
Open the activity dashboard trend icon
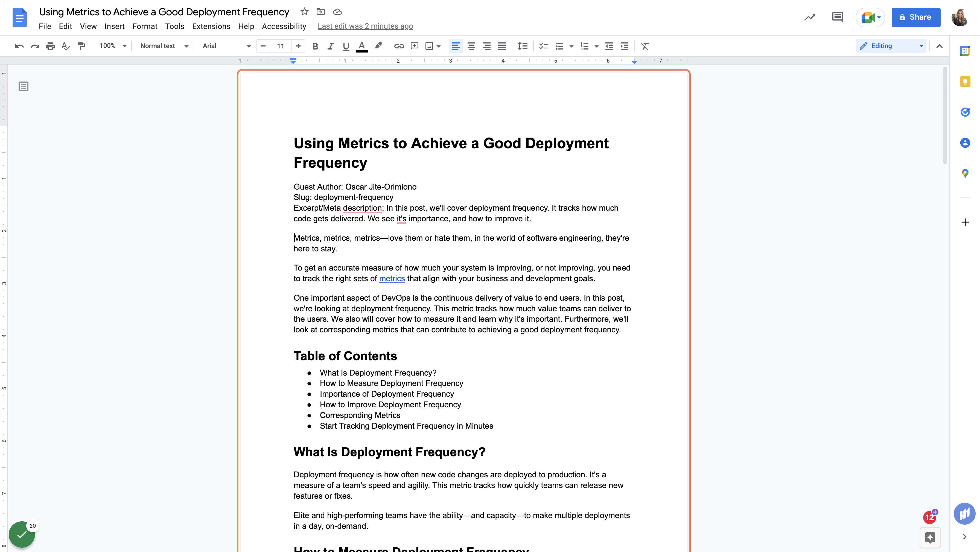(x=810, y=17)
